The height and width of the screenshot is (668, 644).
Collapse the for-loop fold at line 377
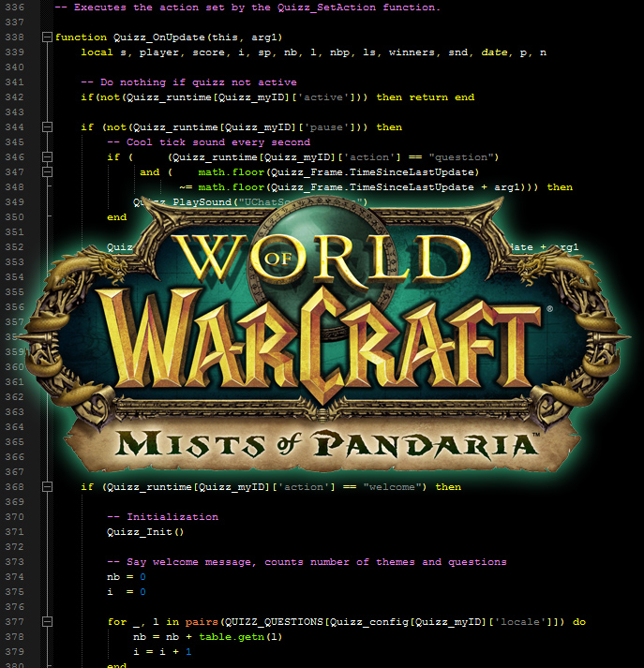pyautogui.click(x=47, y=622)
